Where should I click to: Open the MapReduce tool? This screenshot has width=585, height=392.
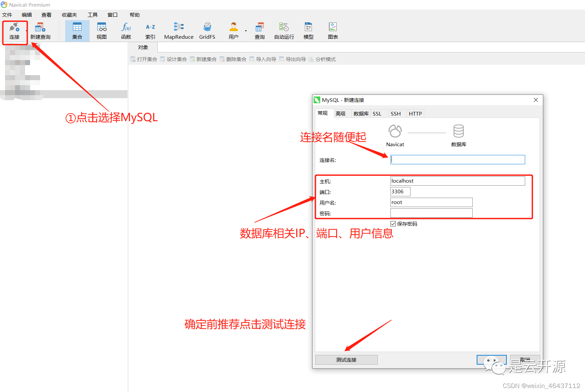[x=179, y=31]
